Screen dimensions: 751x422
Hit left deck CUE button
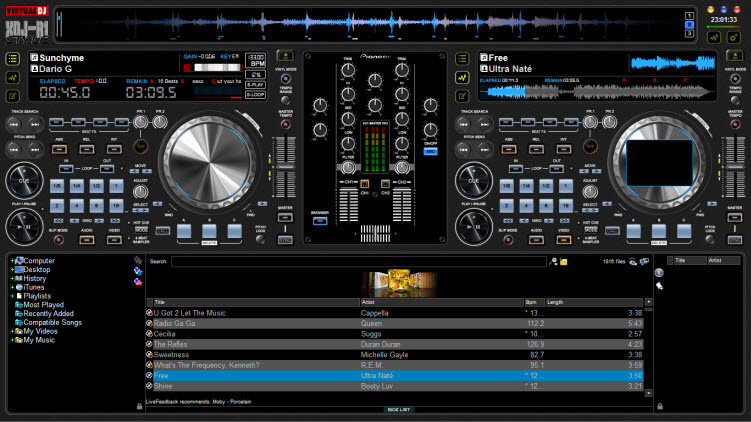pos(24,181)
